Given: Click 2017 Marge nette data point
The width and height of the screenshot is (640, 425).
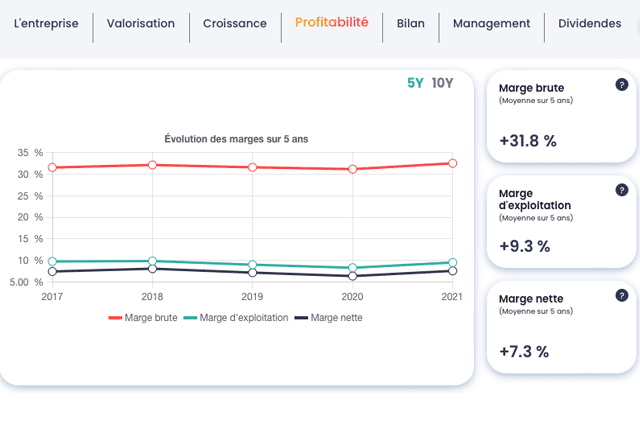Looking at the screenshot, I should point(52,271).
